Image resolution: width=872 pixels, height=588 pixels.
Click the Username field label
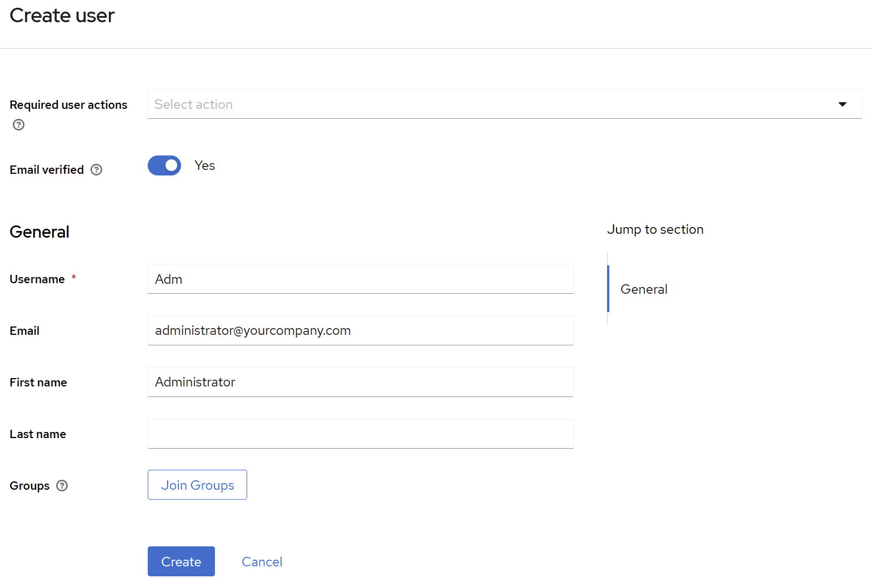click(x=37, y=279)
